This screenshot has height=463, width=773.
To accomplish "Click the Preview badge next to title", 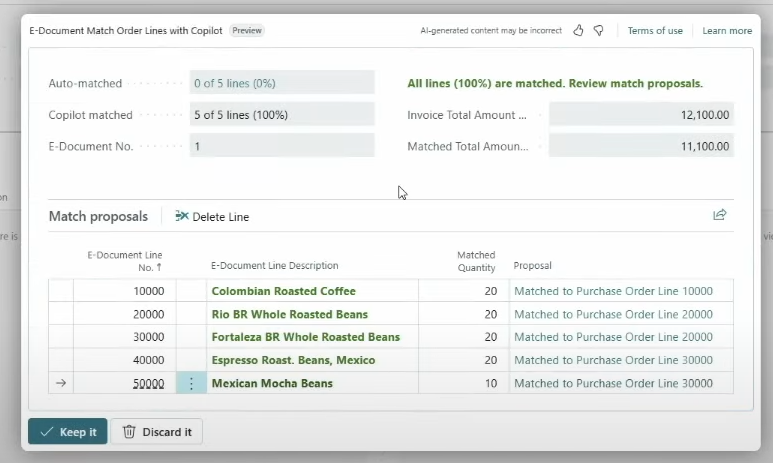I will [247, 31].
